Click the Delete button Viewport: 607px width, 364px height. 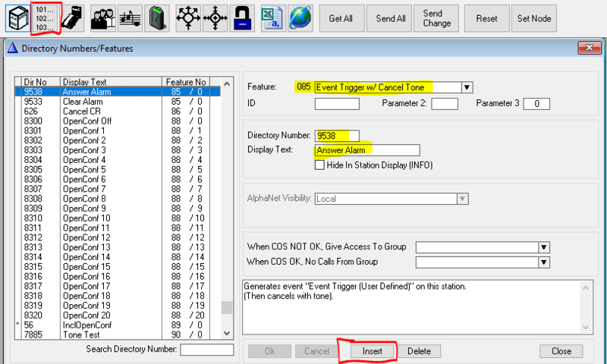coord(420,351)
